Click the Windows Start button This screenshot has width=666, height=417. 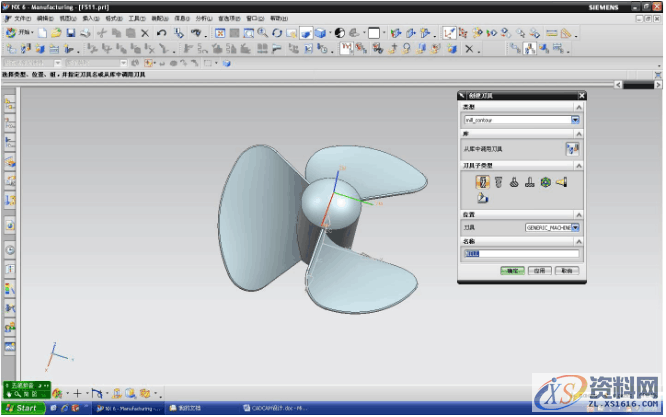pyautogui.click(x=22, y=409)
